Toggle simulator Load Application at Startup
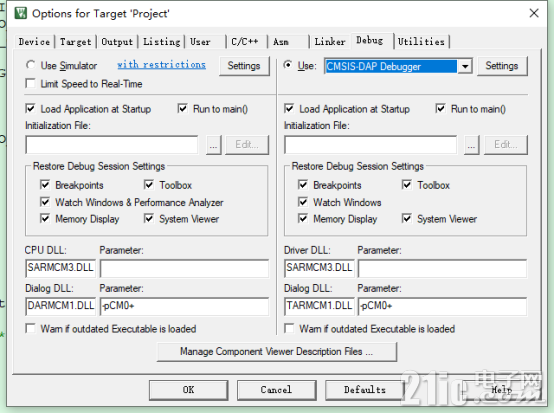This screenshot has width=554, height=413. click(x=31, y=108)
